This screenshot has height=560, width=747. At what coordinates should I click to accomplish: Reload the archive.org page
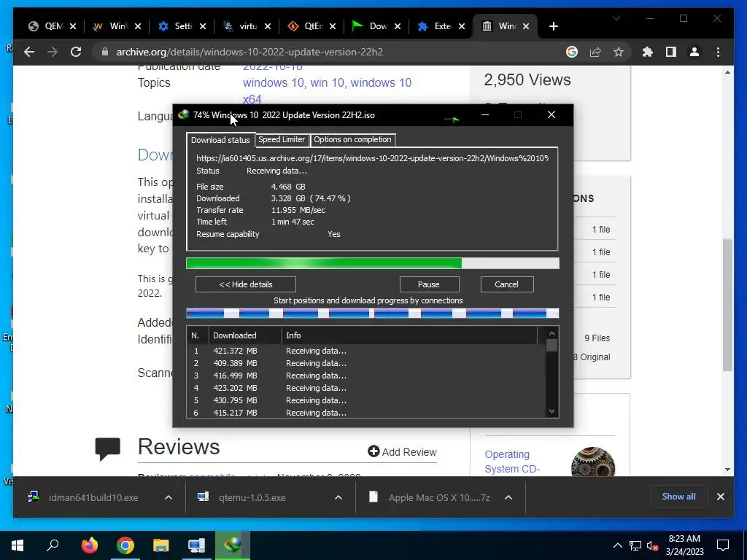pos(76,52)
